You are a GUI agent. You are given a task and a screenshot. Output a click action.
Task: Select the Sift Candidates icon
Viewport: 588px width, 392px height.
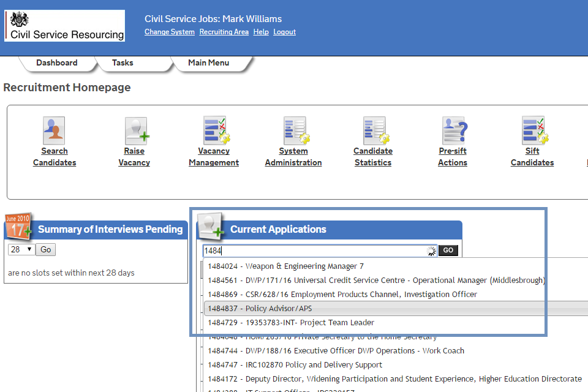(x=533, y=130)
